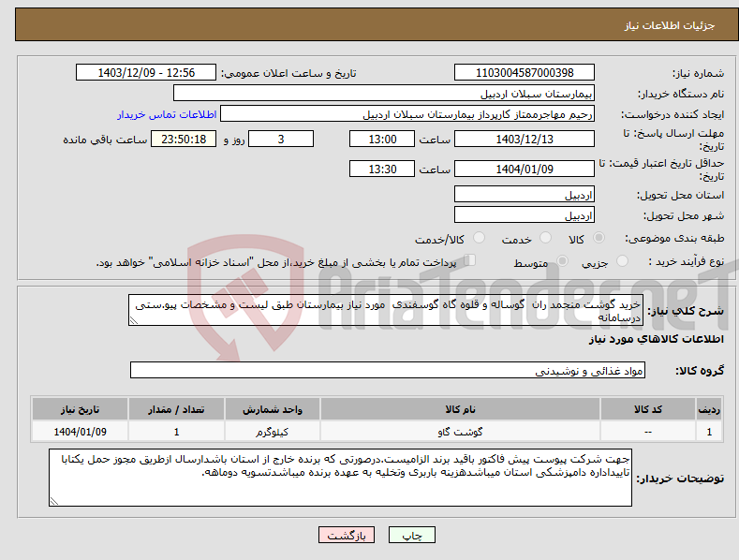Click the کیلوگرم unit cell
The width and height of the screenshot is (739, 560).
[272, 432]
